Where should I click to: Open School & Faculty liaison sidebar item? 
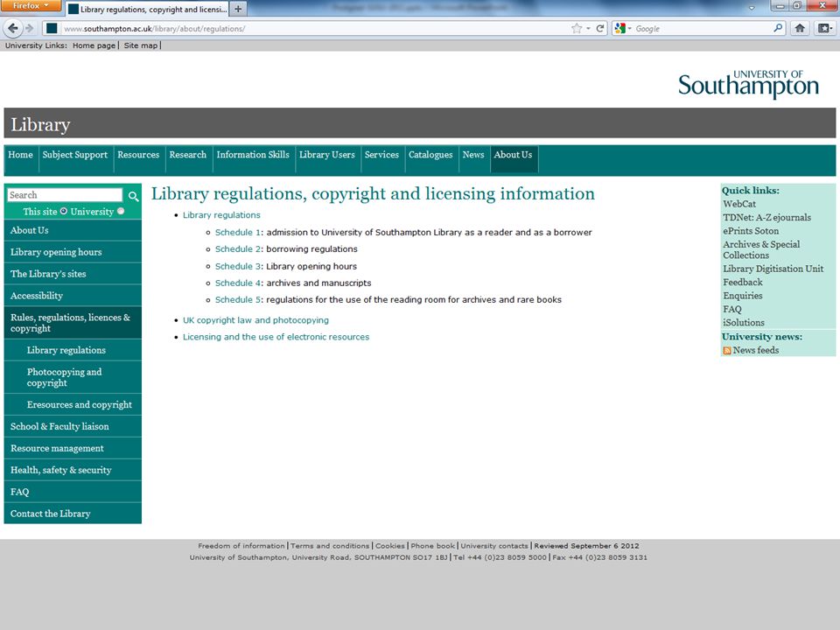pyautogui.click(x=73, y=426)
